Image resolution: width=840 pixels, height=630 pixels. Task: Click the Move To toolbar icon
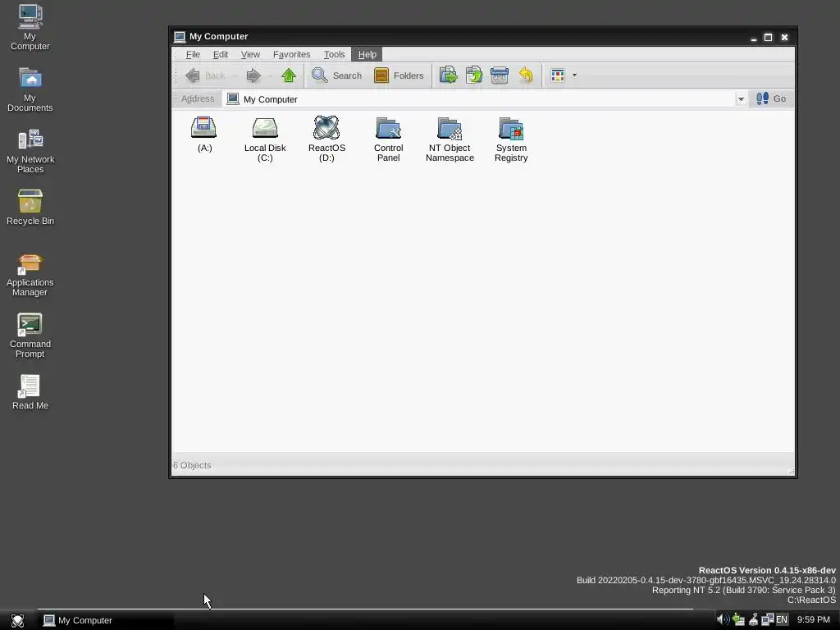tap(448, 75)
